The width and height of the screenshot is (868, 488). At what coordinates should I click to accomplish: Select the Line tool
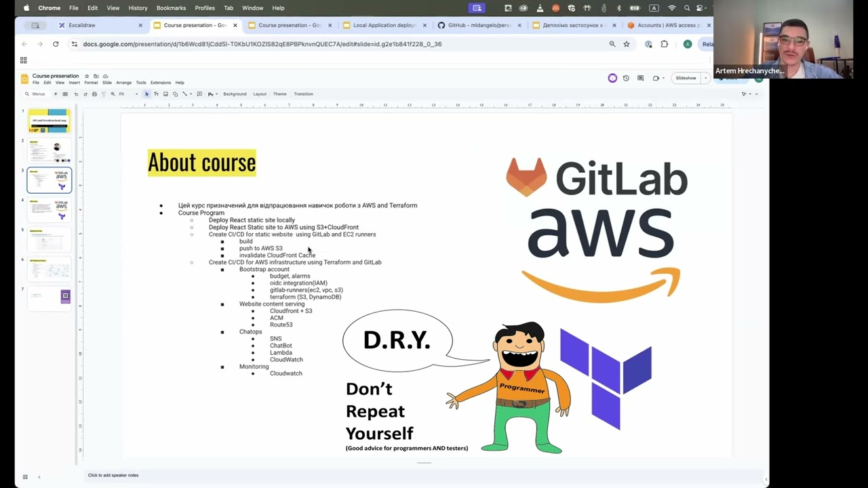click(184, 94)
